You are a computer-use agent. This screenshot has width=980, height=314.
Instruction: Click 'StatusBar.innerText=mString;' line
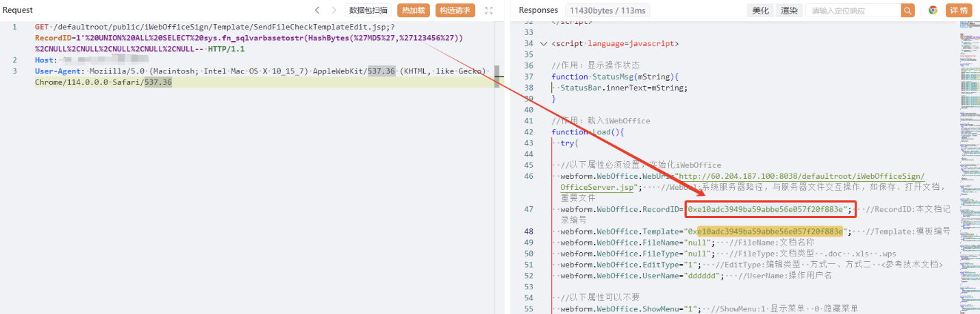pos(624,88)
